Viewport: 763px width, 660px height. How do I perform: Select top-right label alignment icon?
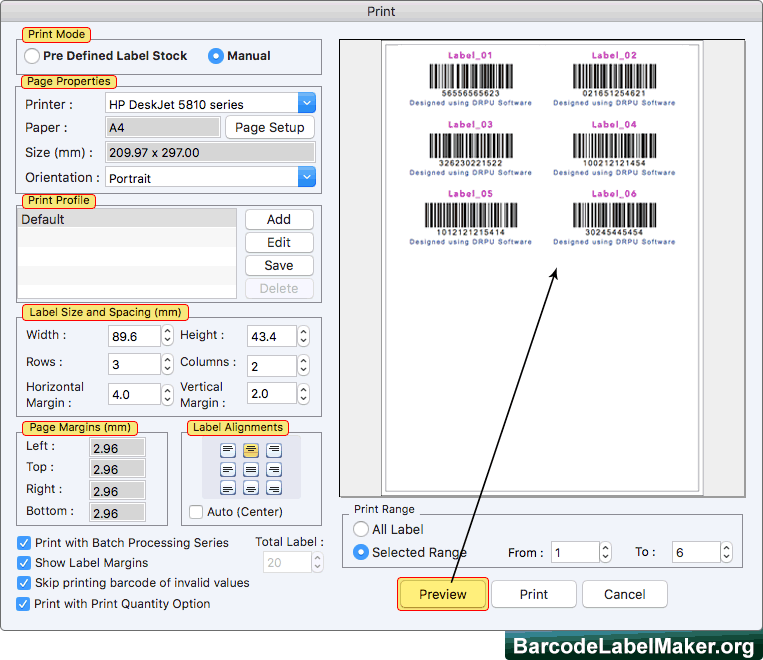(x=274, y=450)
